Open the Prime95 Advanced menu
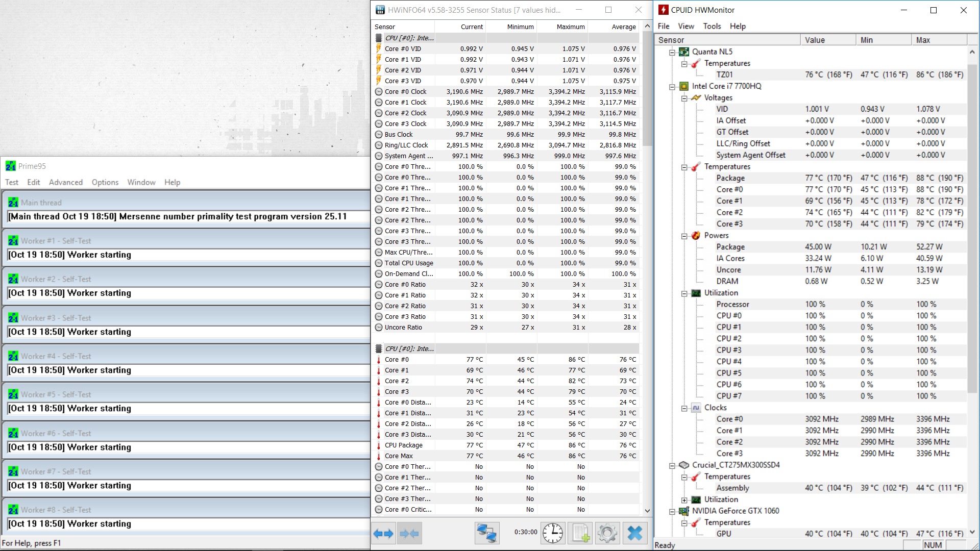Screen dimensions: 980x551 pyautogui.click(x=66, y=182)
